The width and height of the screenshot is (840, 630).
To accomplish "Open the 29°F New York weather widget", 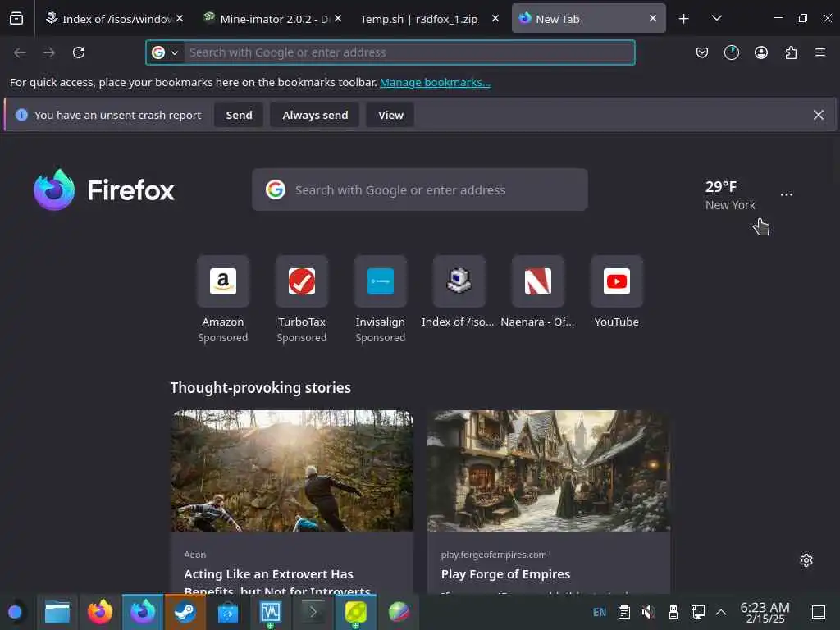I will tap(729, 195).
